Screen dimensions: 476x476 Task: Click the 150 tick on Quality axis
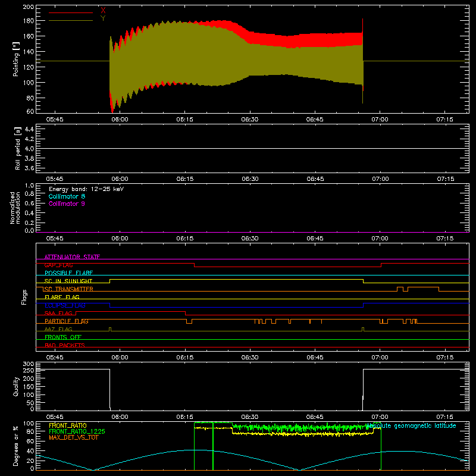click(x=28, y=387)
